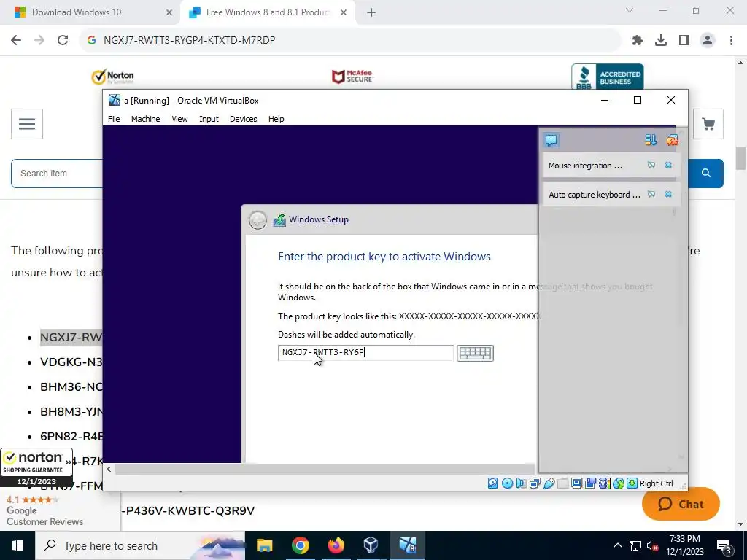Reload the current Chrome page
This screenshot has width=747, height=560.
[x=63, y=40]
